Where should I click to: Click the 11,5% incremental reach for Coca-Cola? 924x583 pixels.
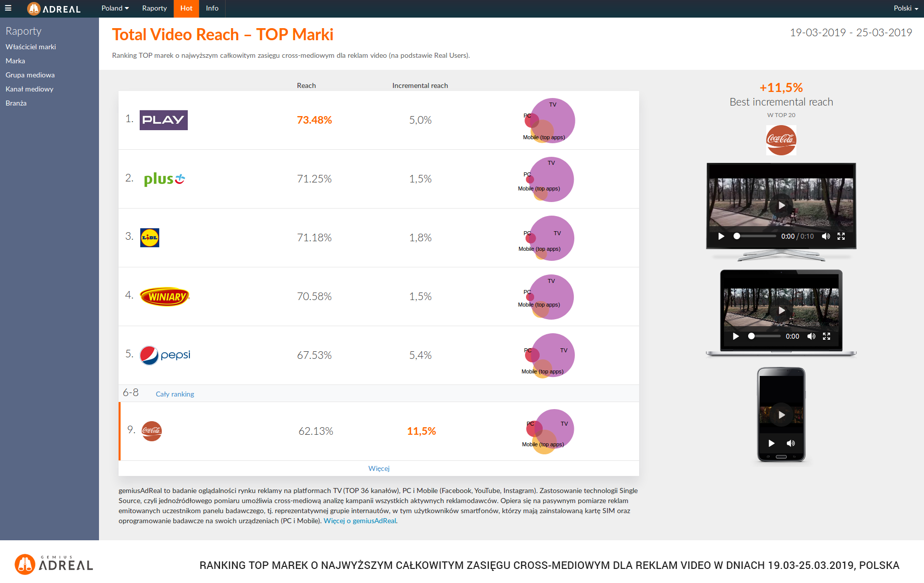point(422,431)
